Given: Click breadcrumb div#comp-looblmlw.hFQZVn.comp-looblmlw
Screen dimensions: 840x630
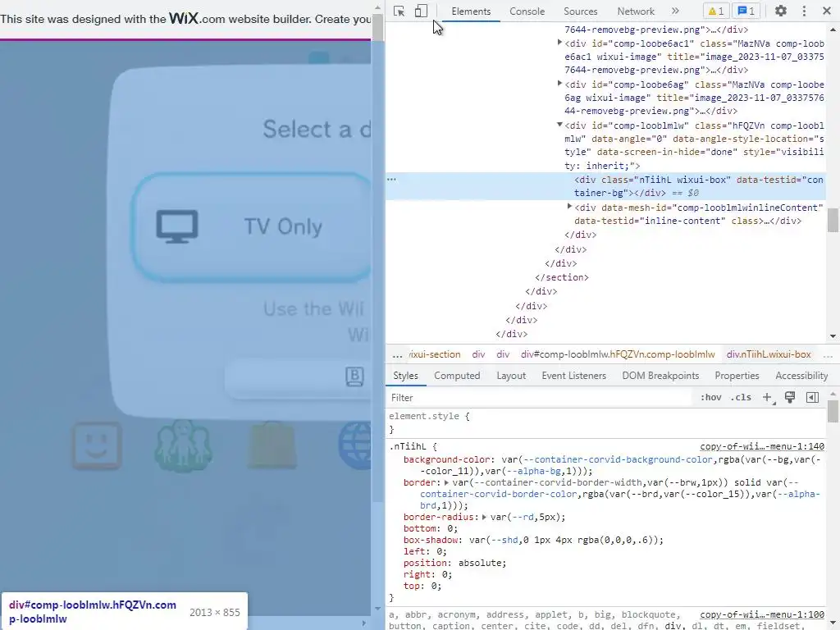Looking at the screenshot, I should [x=618, y=354].
